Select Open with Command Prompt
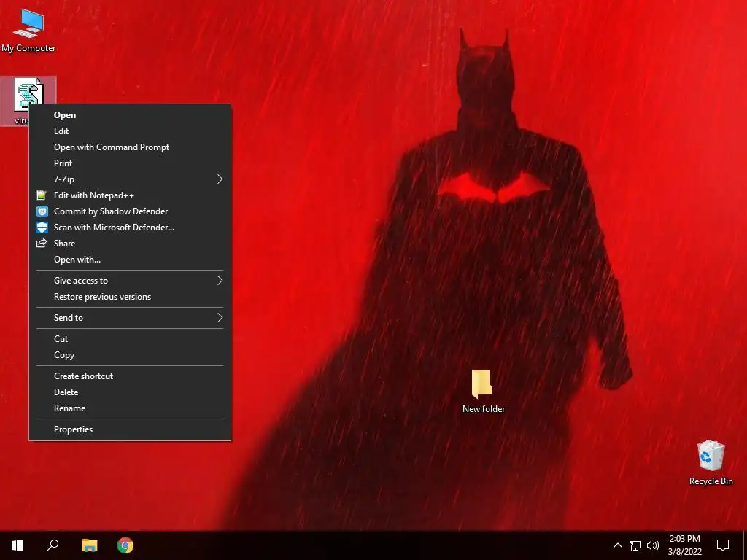This screenshot has height=560, width=747. pyautogui.click(x=130, y=147)
